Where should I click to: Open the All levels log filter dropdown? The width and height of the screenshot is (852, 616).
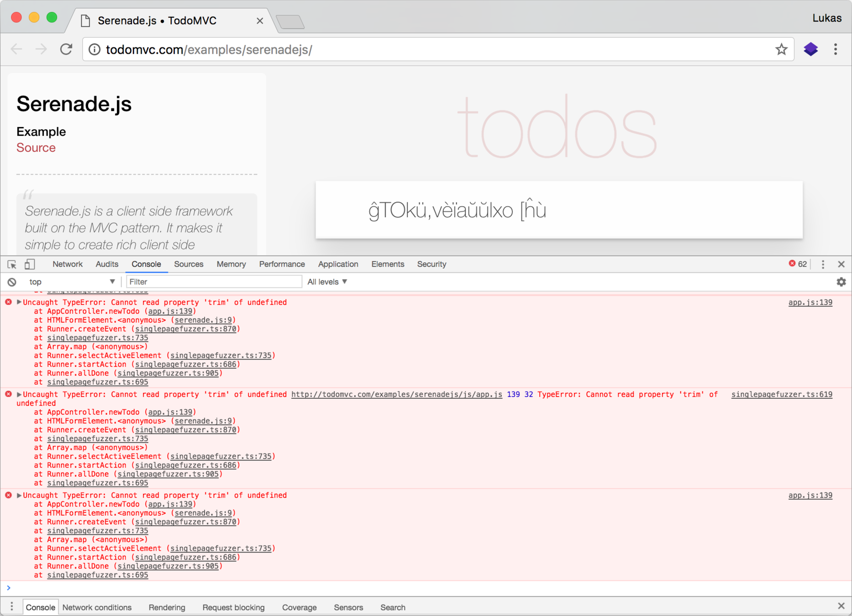(327, 282)
